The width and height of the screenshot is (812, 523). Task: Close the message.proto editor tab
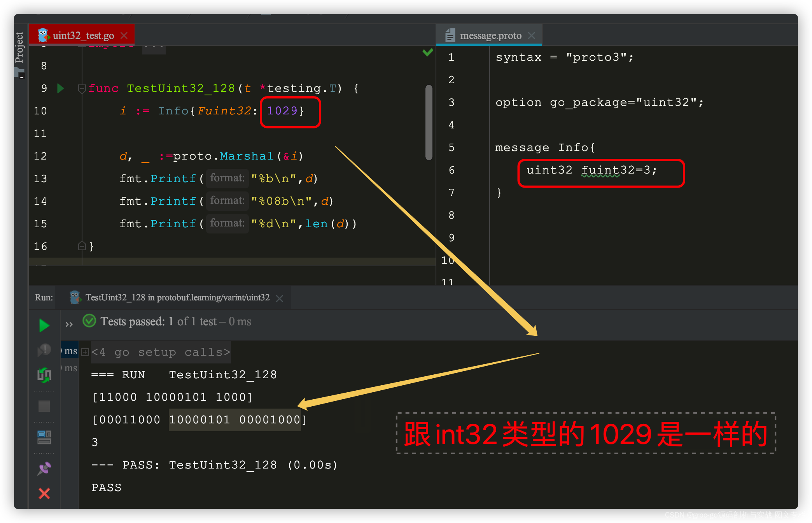[532, 36]
